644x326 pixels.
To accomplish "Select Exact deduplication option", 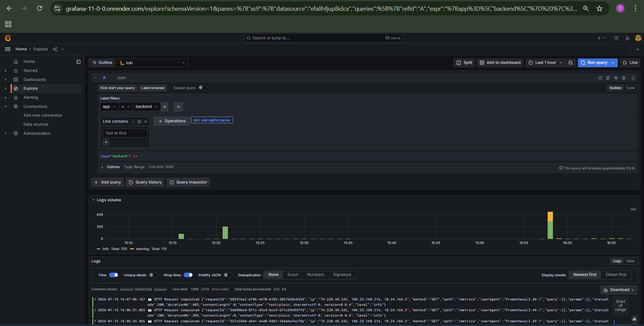I will click(292, 275).
